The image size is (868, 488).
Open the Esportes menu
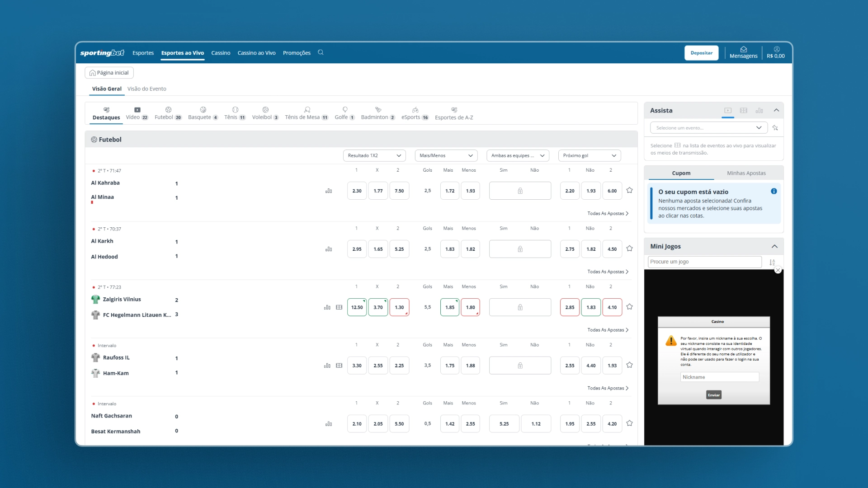coord(143,53)
